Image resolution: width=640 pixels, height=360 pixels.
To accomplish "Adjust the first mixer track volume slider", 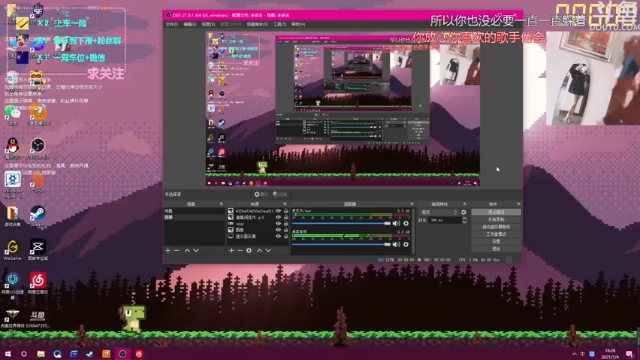I will coord(341,223).
